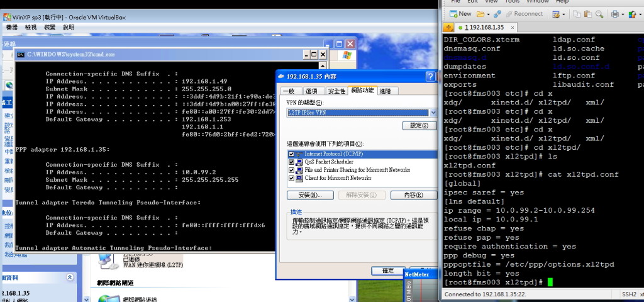Click the session properties icon in SSH toolbar

(x=556, y=14)
